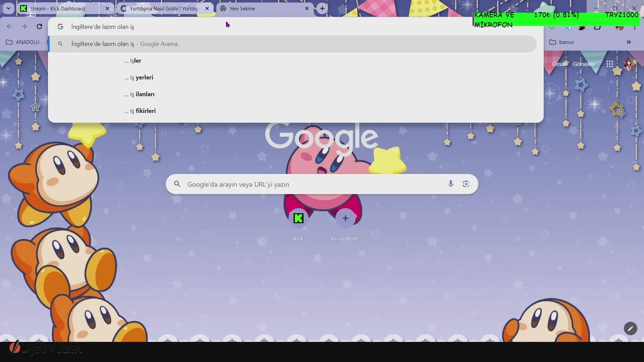Screen dimensions: 644x362
Task: Open the Kick shortcut tile
Action: click(x=298, y=224)
